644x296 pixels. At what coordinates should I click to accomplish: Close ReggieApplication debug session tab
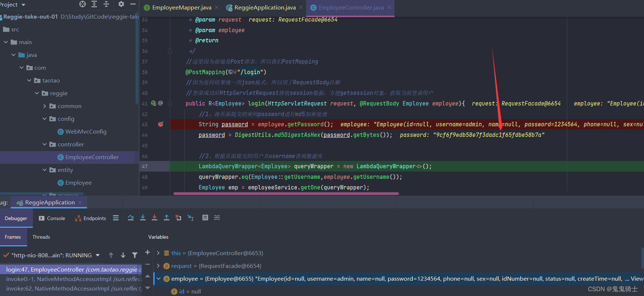tap(80, 203)
